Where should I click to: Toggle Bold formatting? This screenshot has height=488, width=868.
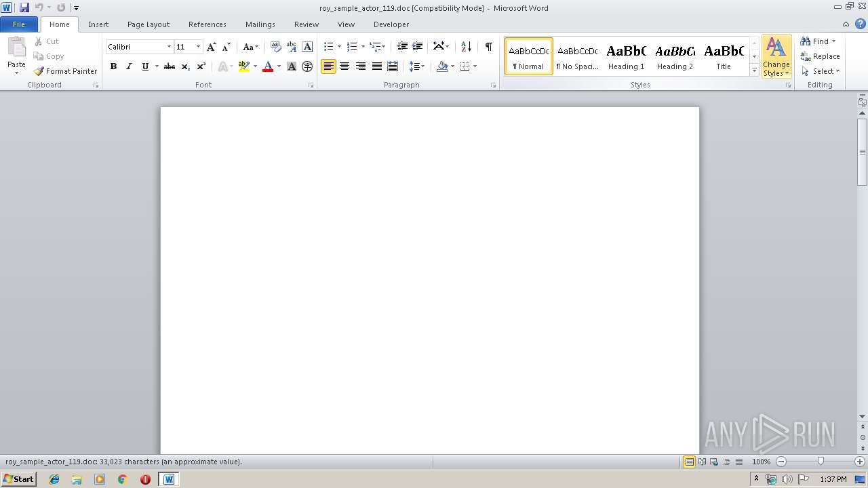[x=113, y=66]
